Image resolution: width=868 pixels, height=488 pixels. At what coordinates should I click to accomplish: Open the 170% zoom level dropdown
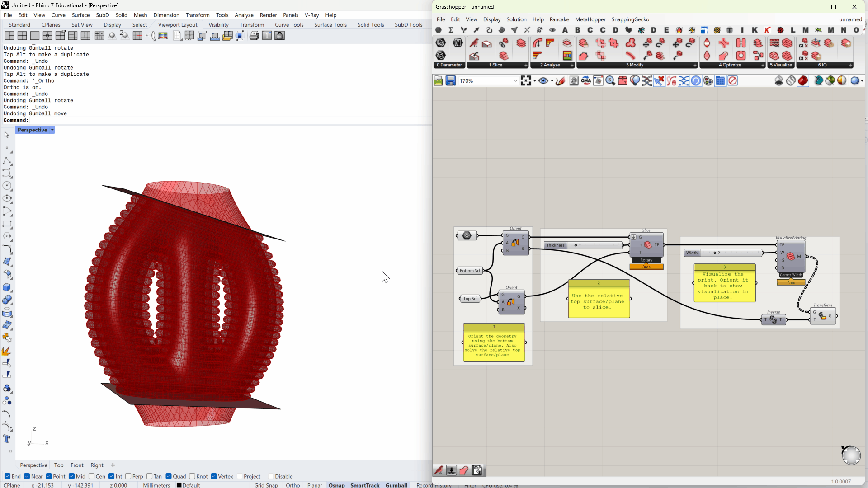click(x=515, y=81)
